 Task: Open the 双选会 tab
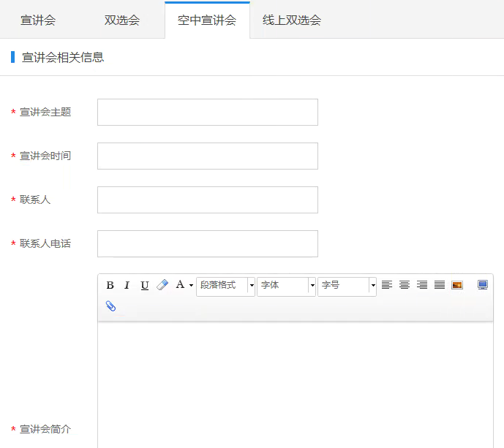tap(122, 20)
